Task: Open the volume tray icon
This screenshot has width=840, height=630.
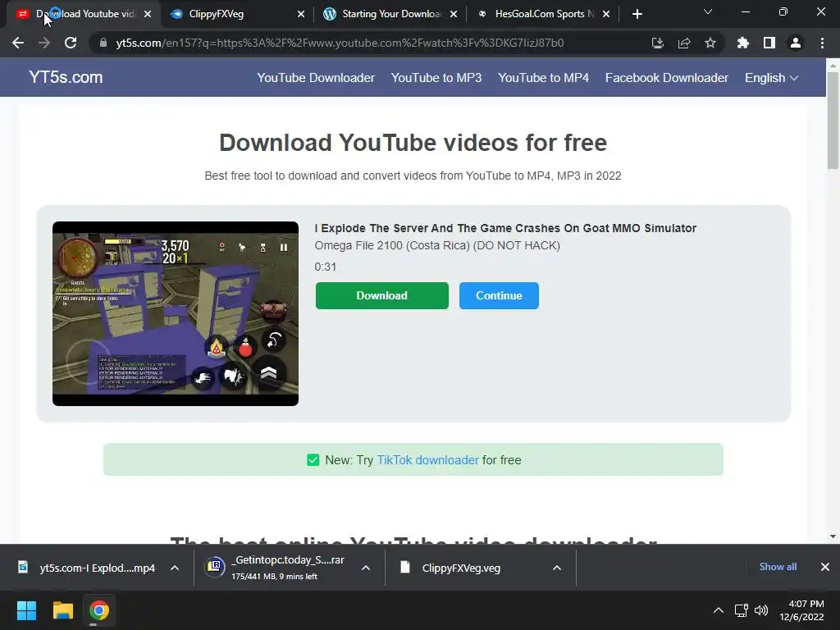Action: [x=760, y=610]
